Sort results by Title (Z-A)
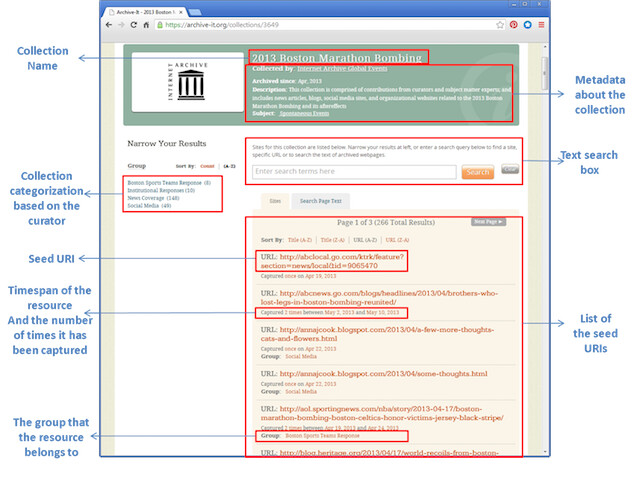This screenshot has height=480, width=637. [332, 240]
